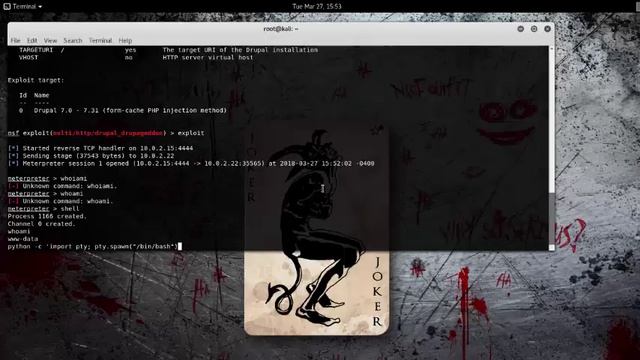Open the clock showing Tue Mar 27, 15:53
Viewport: 640px width, 360px height.
point(317,6)
